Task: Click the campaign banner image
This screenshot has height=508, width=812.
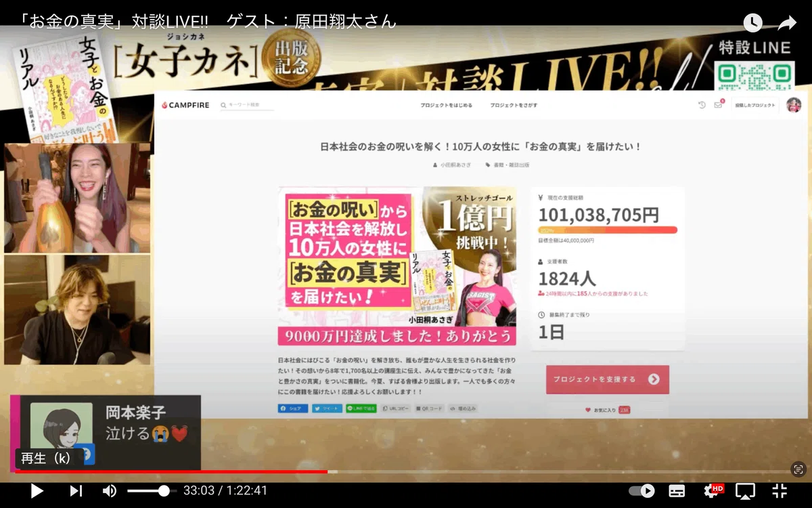Action: point(397,266)
